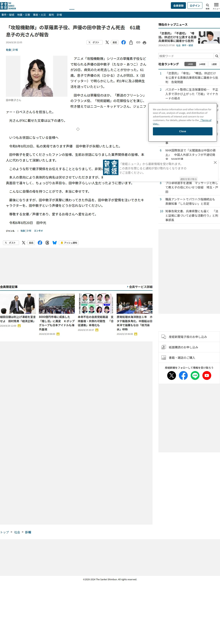Viewport: 220px width, 644px height.
Task: Open ranking item 2 パスポート取得 article
Action: coord(191,94)
